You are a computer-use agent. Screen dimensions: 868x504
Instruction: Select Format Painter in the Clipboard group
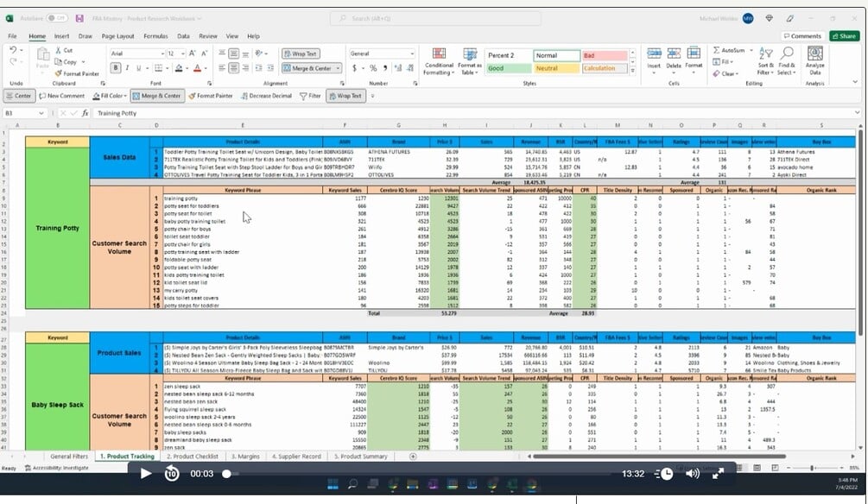77,73
